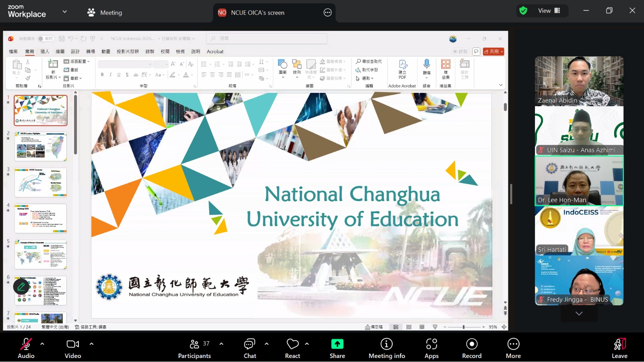Open Meeting info icon

coord(387,344)
